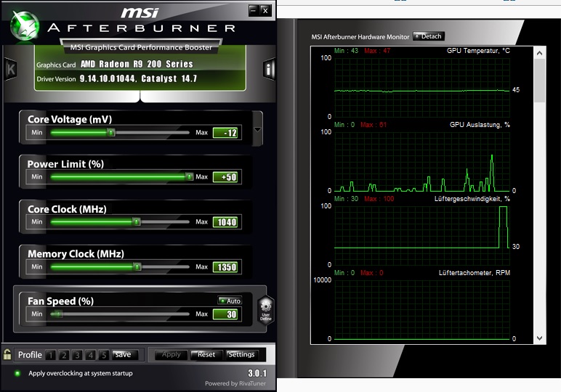561x392 pixels.
Task: Click the Lüftertachometer RPM graph
Action: (421, 309)
